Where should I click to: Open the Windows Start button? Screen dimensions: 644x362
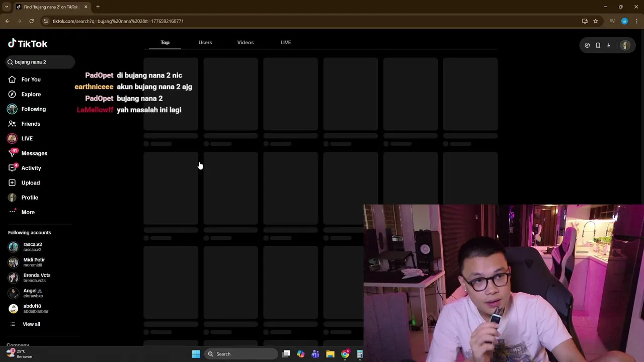pos(196,354)
